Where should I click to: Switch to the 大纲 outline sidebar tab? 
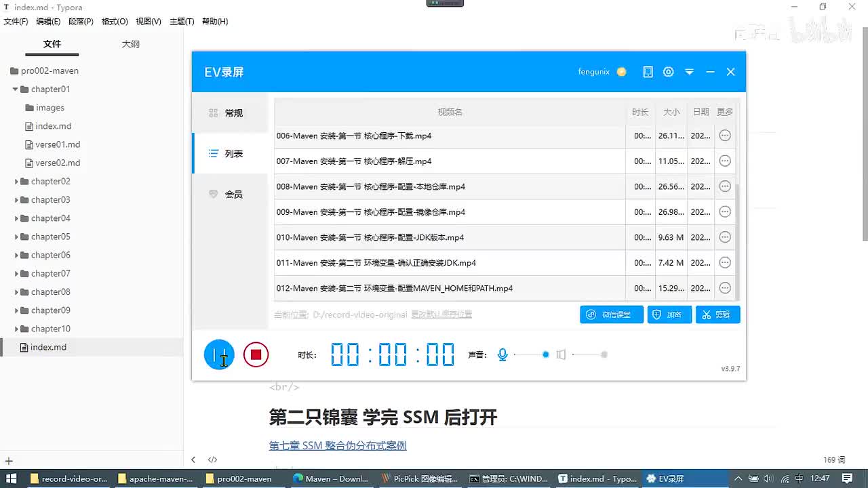[x=131, y=44]
